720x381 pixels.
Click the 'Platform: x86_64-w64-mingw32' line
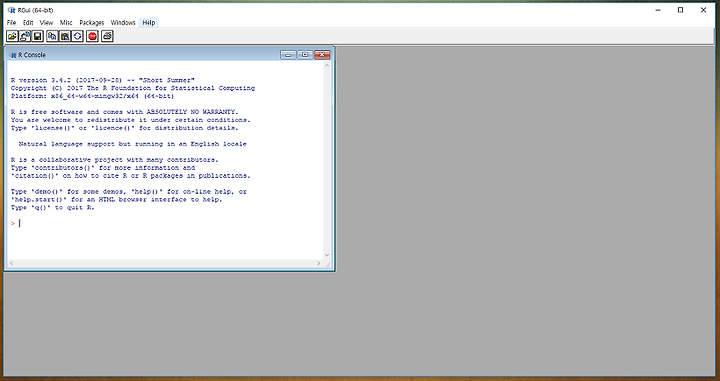point(92,96)
